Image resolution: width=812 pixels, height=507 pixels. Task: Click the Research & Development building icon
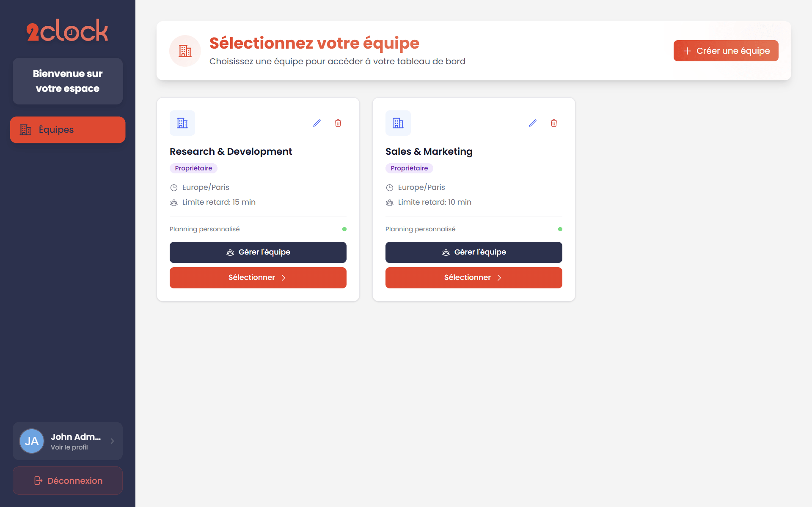182,123
